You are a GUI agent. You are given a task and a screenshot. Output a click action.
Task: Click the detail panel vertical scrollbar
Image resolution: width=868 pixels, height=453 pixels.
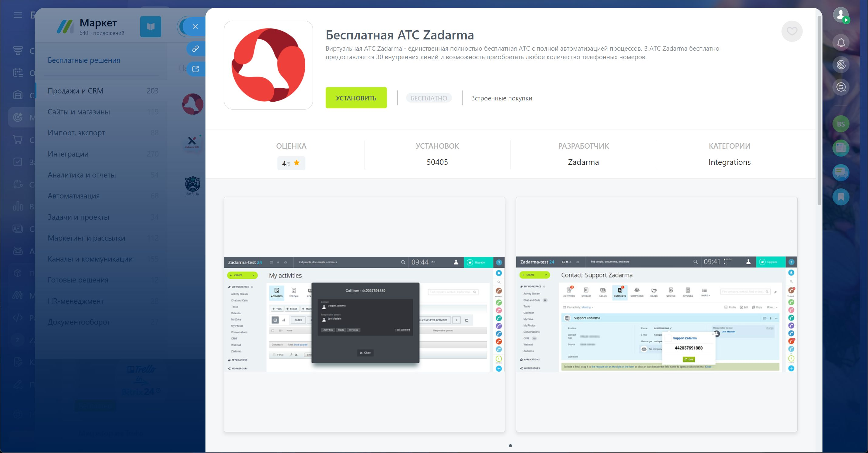tap(819, 110)
